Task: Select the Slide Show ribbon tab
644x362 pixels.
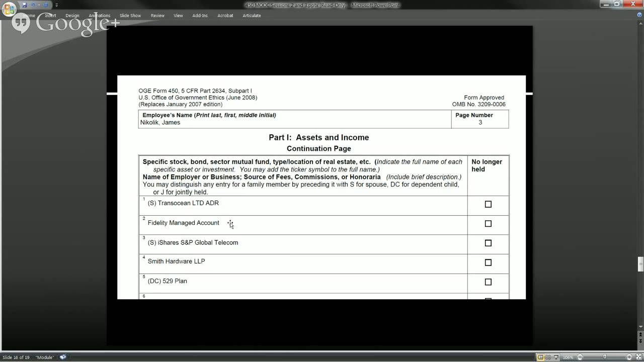Action: (x=130, y=16)
